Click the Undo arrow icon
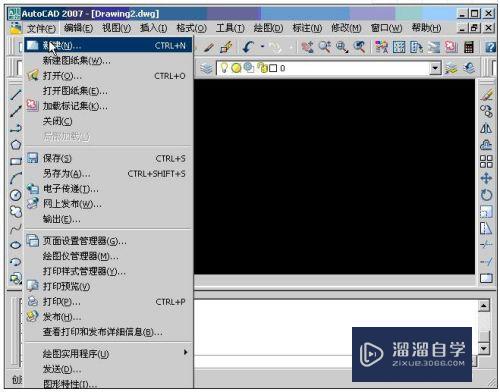This screenshot has height=392, width=500. pos(249,47)
